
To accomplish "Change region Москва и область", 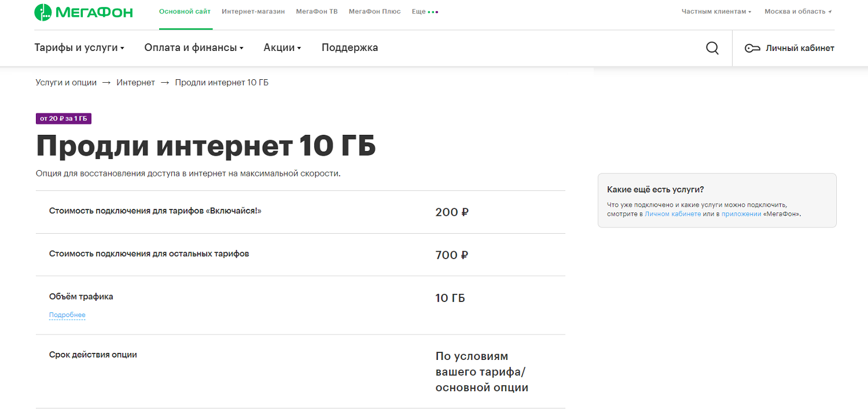I will [798, 12].
